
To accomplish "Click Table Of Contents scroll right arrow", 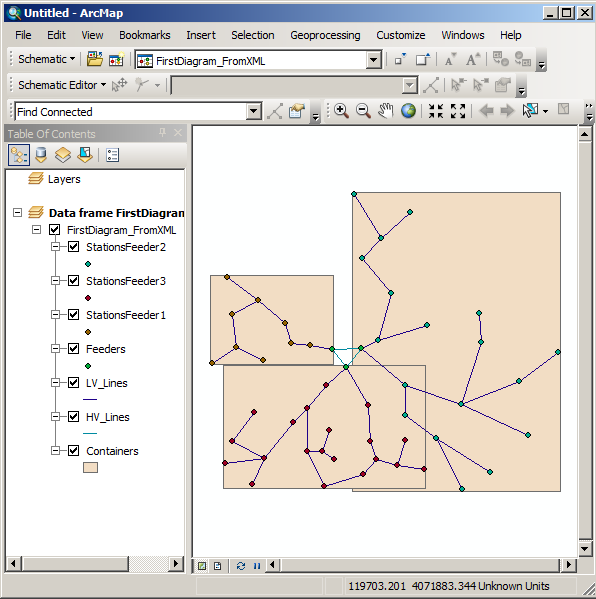I will [x=175, y=563].
